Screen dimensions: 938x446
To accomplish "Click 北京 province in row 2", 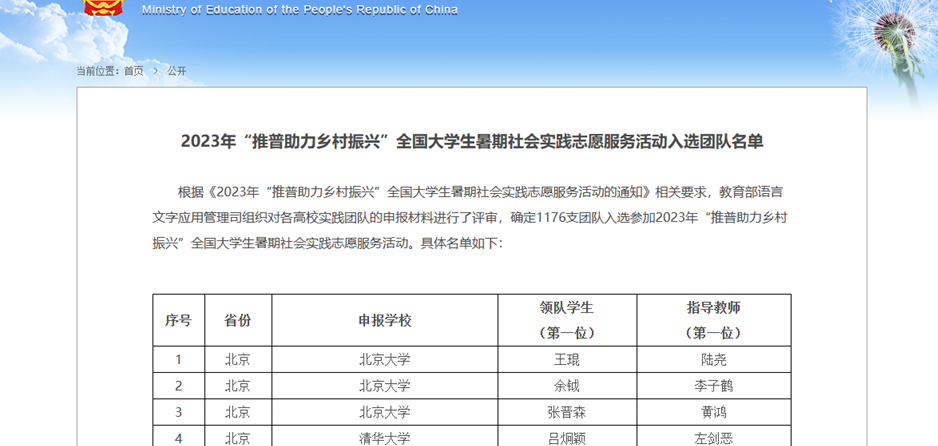I will (x=238, y=386).
